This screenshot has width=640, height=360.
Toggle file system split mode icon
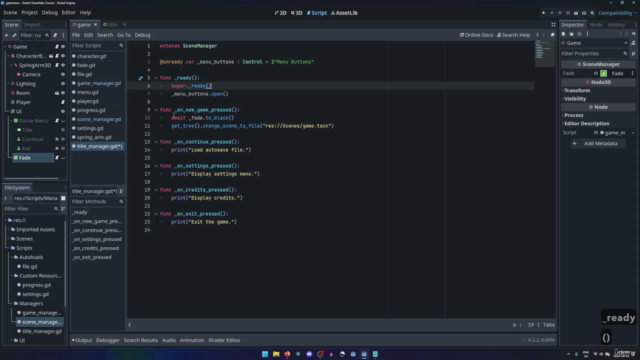(63, 198)
